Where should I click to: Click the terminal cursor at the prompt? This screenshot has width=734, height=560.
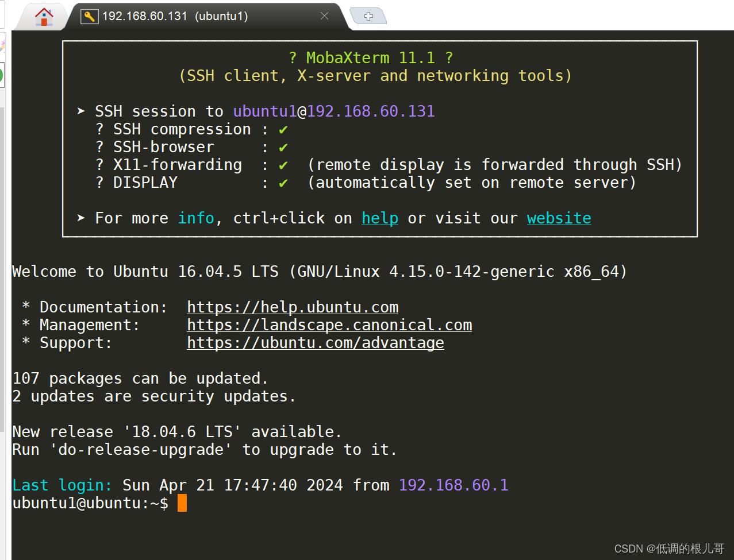182,503
